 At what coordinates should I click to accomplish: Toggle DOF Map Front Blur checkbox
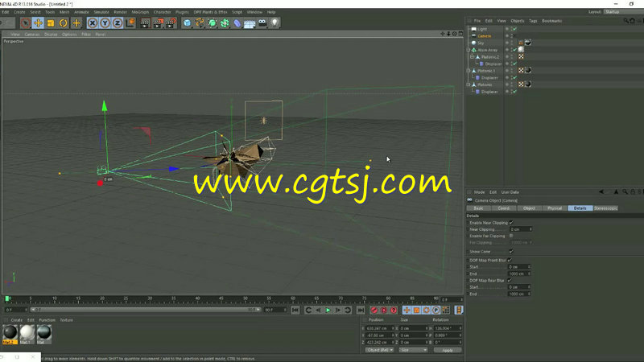pyautogui.click(x=510, y=260)
